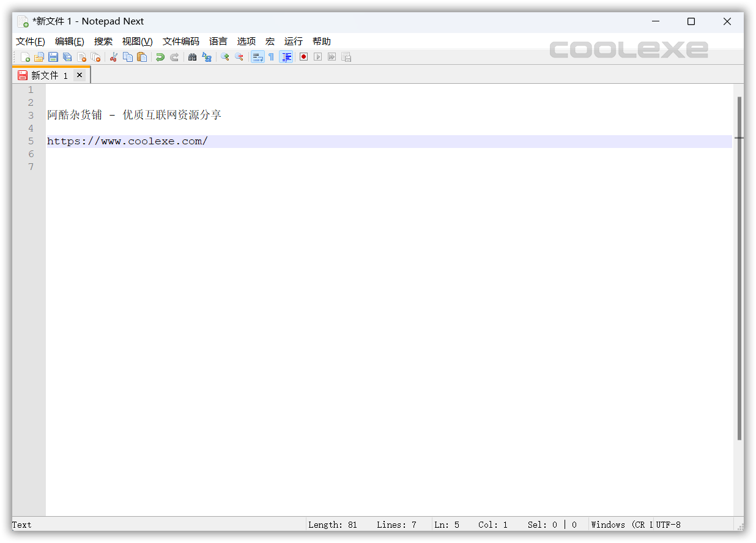Toggle word wrap from the toolbar
756x543 pixels.
pyautogui.click(x=258, y=57)
